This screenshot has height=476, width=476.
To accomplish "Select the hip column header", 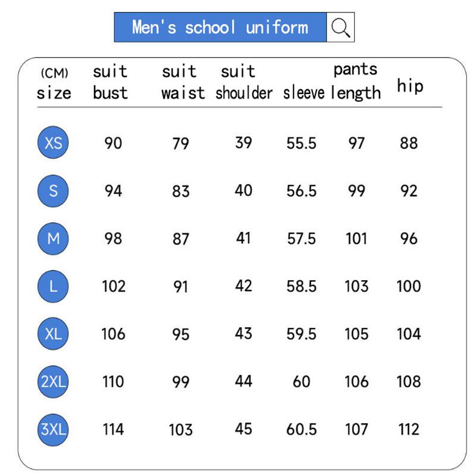I will pyautogui.click(x=410, y=86).
